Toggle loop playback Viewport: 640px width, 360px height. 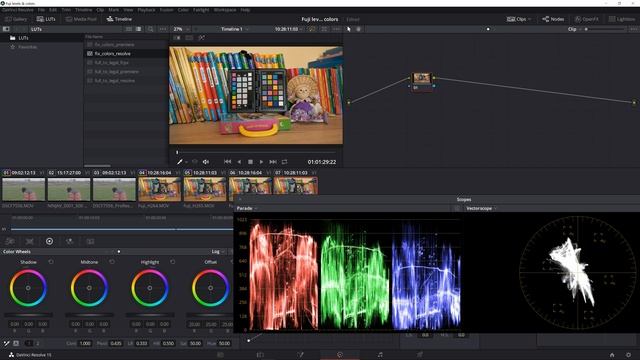pyautogui.click(x=284, y=162)
